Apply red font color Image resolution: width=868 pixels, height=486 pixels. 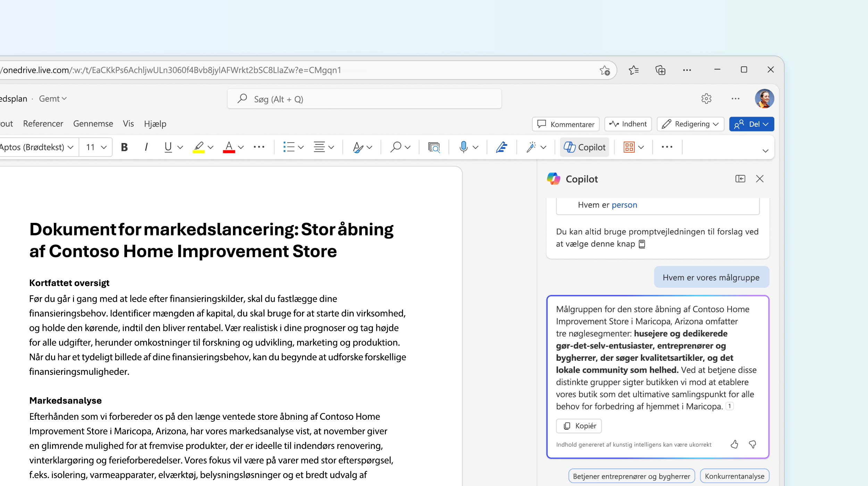coord(229,147)
